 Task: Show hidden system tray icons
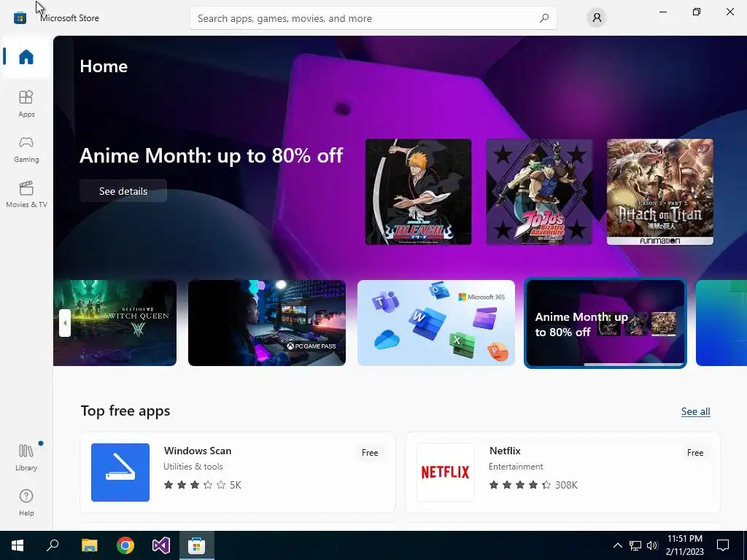point(617,545)
